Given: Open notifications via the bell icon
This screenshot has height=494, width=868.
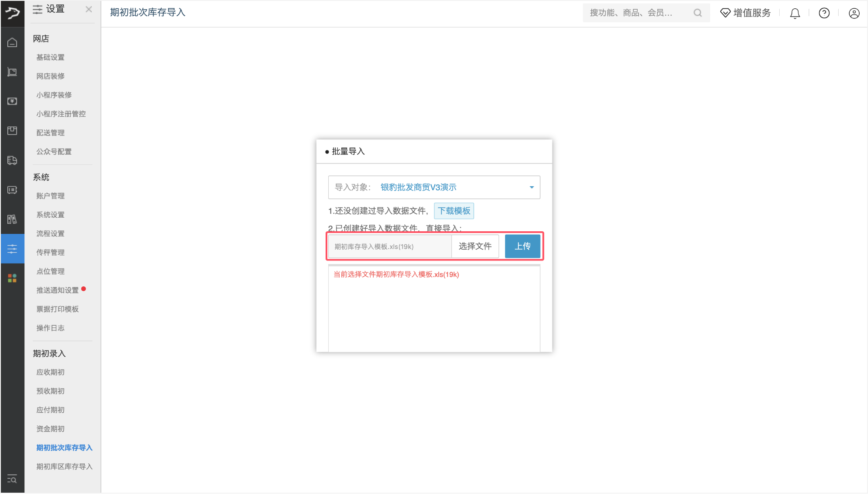Looking at the screenshot, I should (795, 13).
